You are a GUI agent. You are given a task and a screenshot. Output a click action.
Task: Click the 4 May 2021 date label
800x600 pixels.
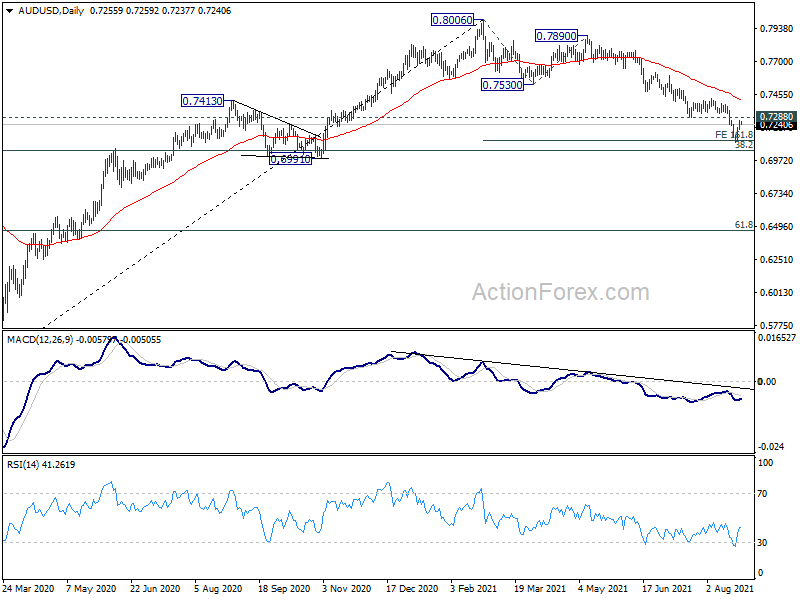[603, 588]
